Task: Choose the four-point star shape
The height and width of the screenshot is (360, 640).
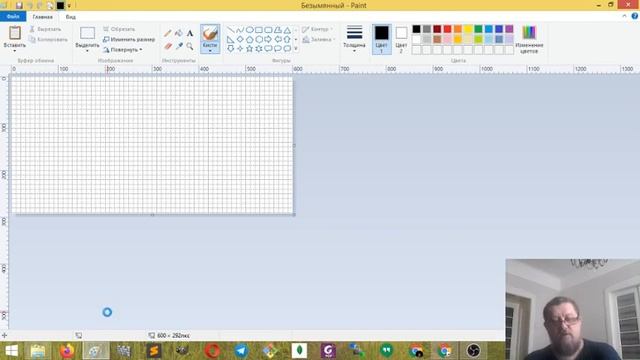Action: (240, 49)
